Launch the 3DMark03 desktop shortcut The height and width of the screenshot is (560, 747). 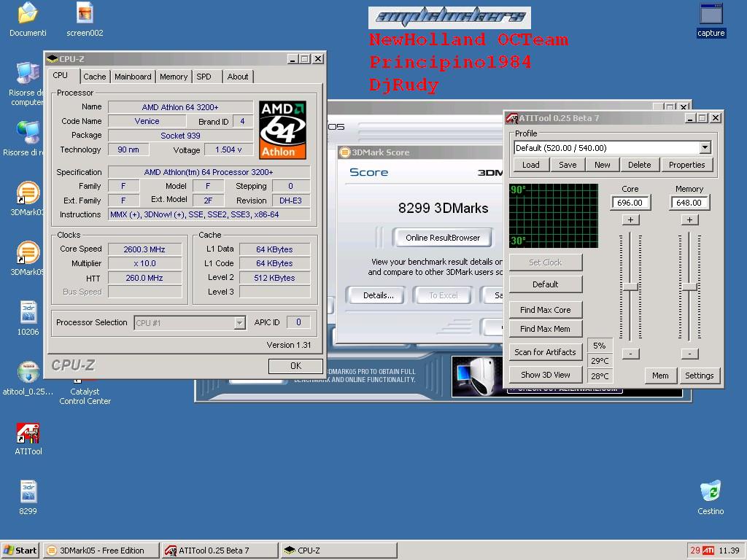(x=28, y=192)
